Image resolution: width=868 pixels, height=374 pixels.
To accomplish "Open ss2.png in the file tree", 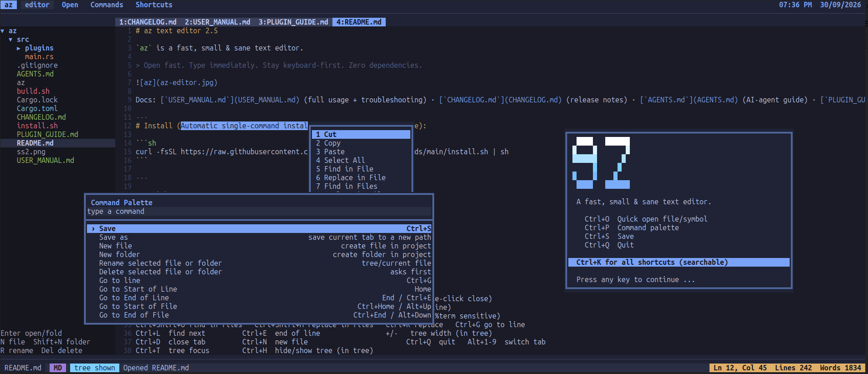I will (x=31, y=152).
